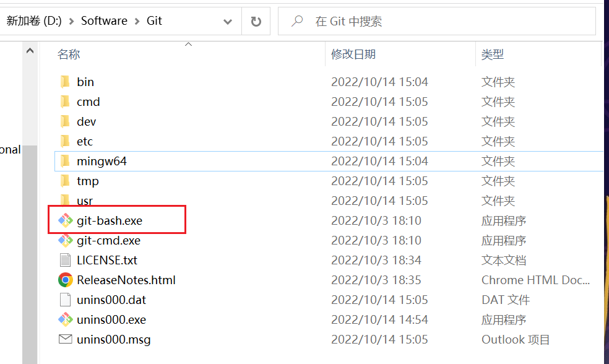This screenshot has height=364, width=609.
Task: Refresh the Git folder view
Action: click(256, 21)
